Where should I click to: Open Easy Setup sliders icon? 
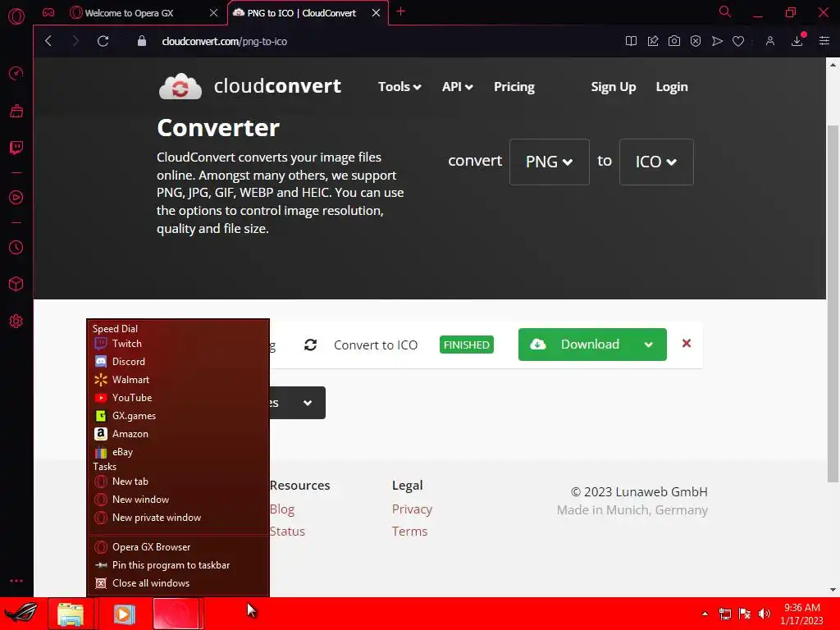coord(824,41)
